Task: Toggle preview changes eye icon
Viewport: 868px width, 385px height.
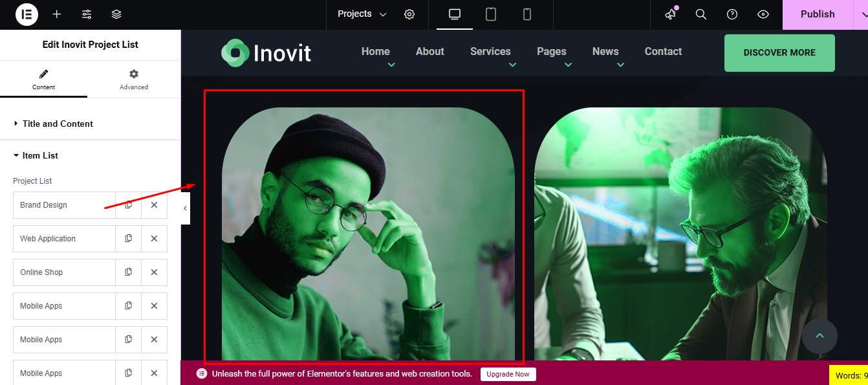Action: pyautogui.click(x=763, y=14)
